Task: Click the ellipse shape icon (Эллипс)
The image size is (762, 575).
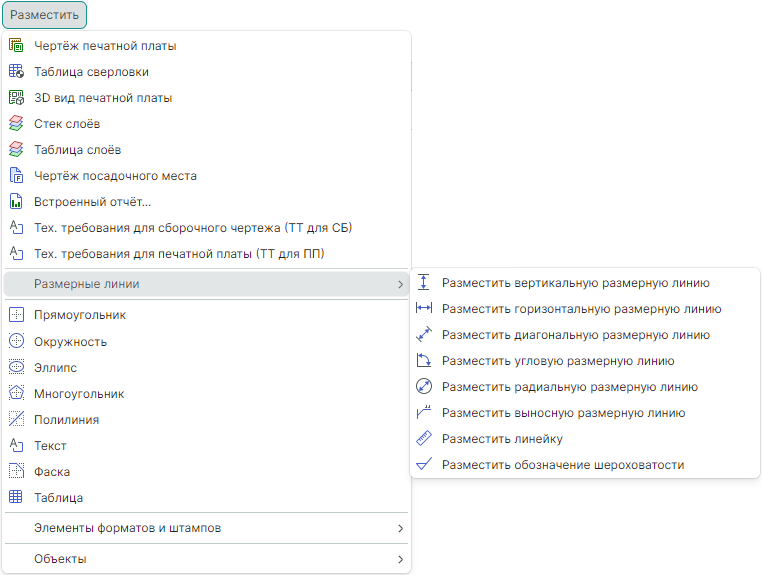Action: point(16,368)
